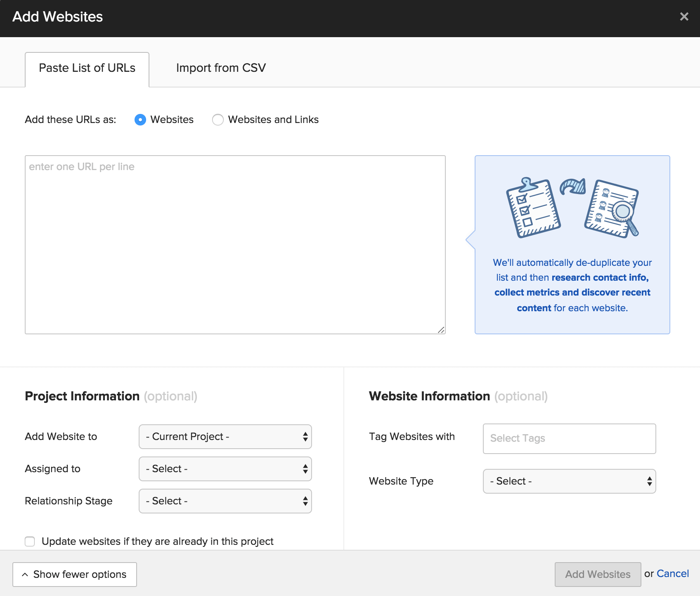Click the chevron on Show fewer options

pyautogui.click(x=25, y=575)
